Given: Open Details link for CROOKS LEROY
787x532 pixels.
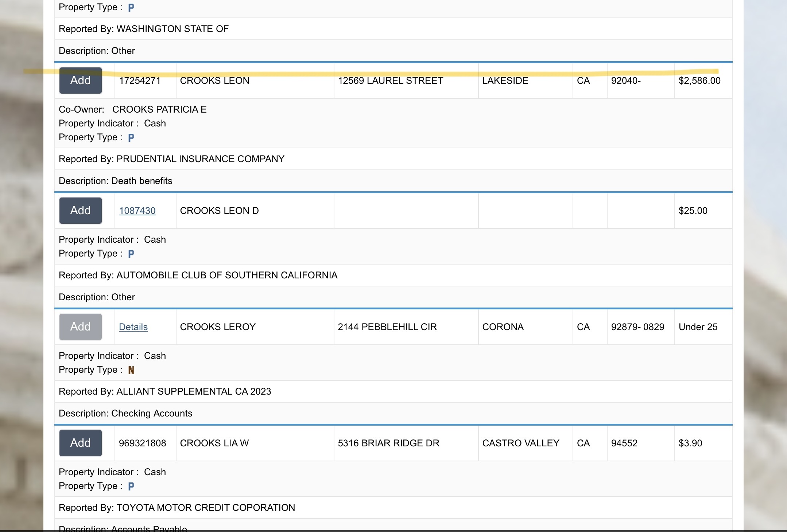Looking at the screenshot, I should point(133,327).
